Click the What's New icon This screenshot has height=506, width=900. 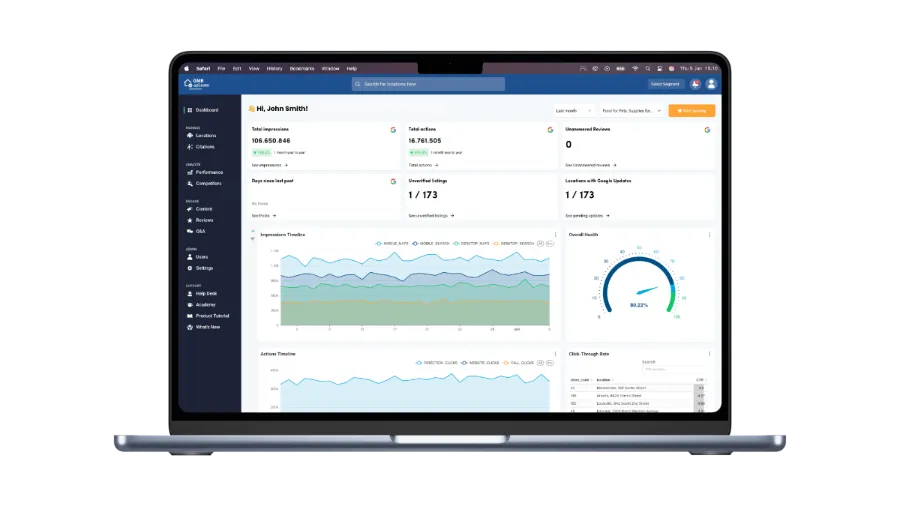(190, 327)
